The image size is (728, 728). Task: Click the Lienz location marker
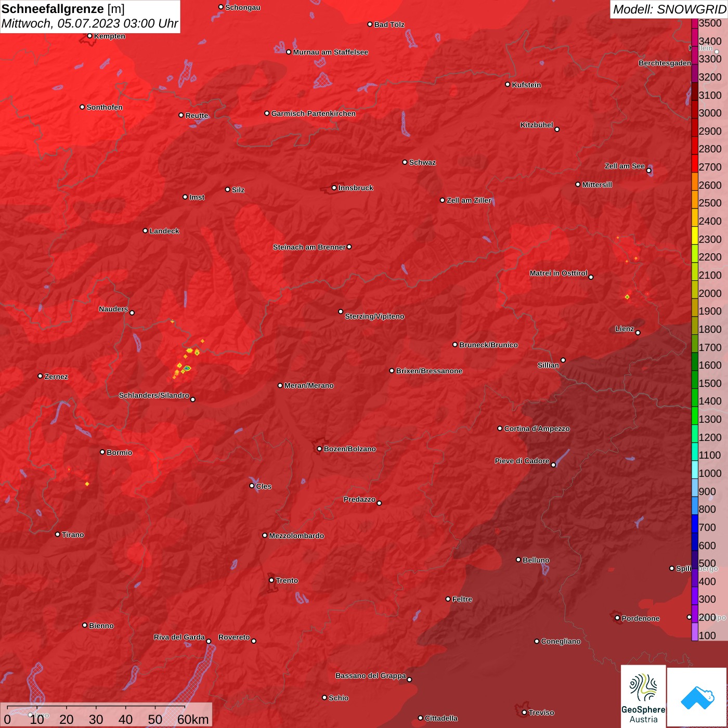click(x=638, y=333)
